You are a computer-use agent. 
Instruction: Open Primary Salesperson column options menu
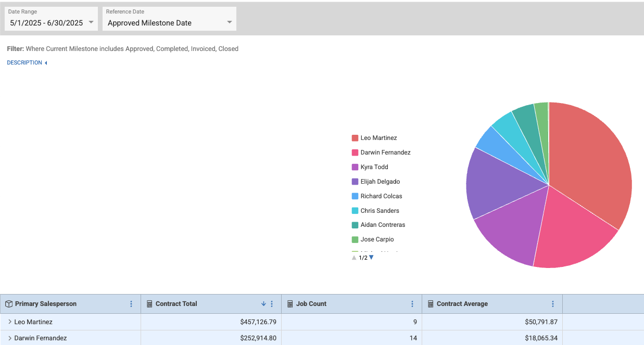click(x=131, y=304)
